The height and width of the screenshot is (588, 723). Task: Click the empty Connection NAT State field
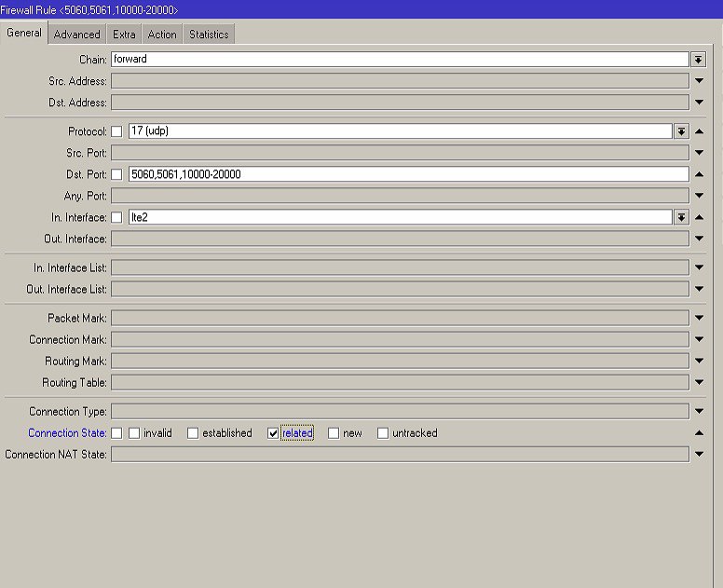coord(400,454)
